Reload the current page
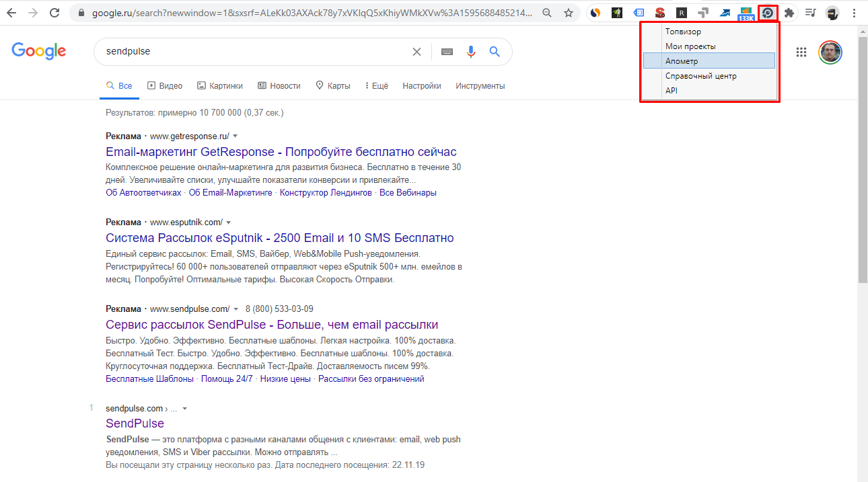Screen dimensions: 868x482 (x=55, y=13)
